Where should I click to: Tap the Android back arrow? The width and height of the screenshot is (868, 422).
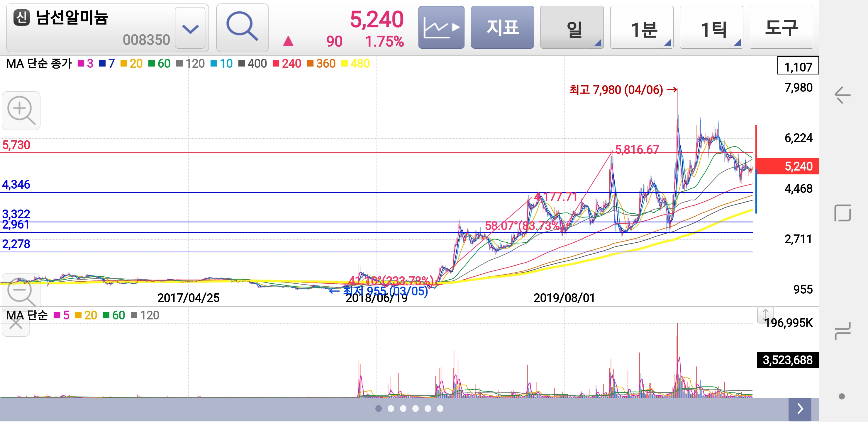pyautogui.click(x=842, y=95)
